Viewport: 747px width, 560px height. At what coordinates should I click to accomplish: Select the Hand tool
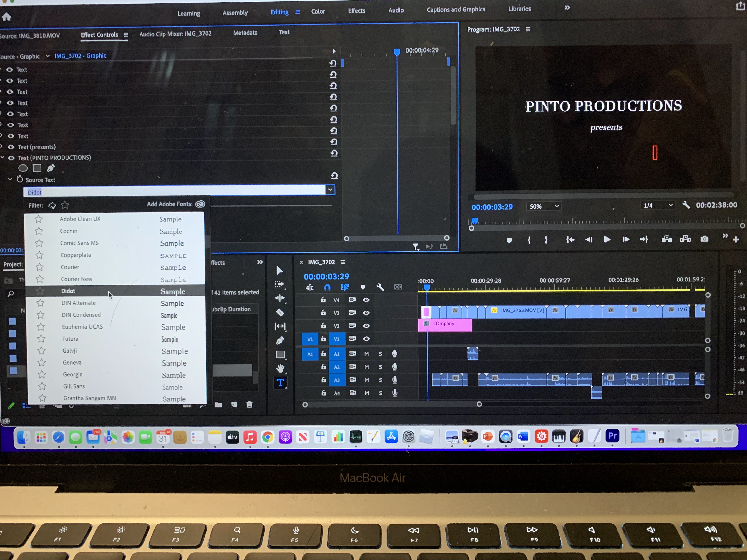[280, 368]
